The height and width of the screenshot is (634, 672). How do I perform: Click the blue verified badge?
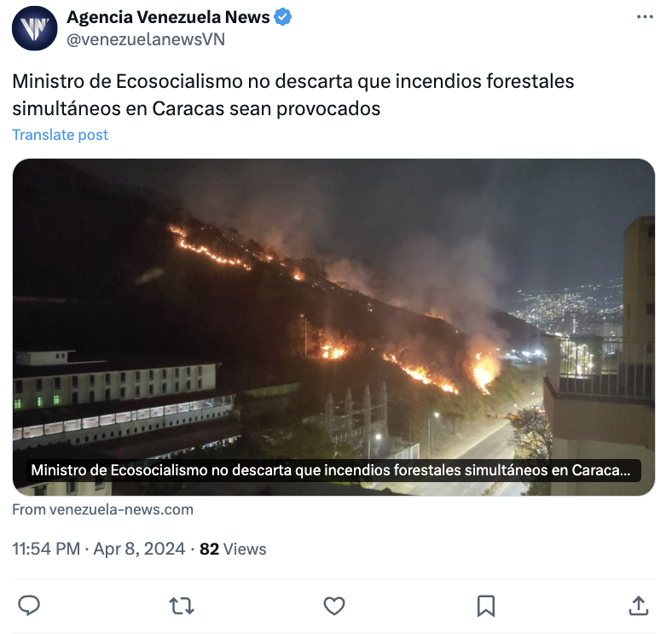coord(283,18)
